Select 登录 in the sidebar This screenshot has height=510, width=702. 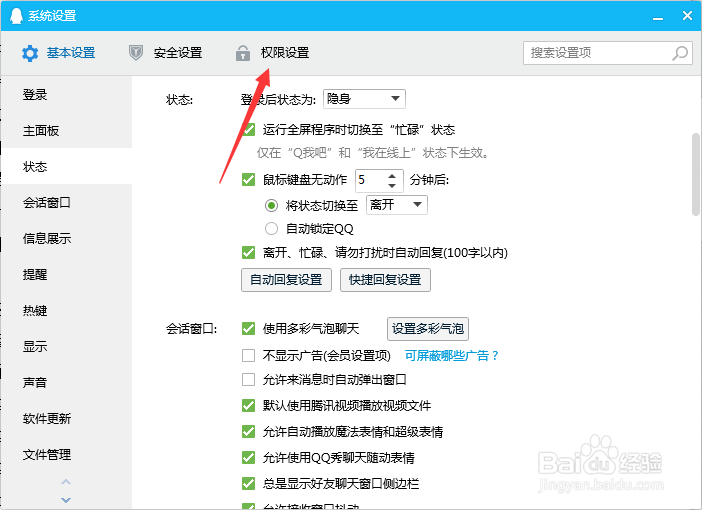[66, 94]
